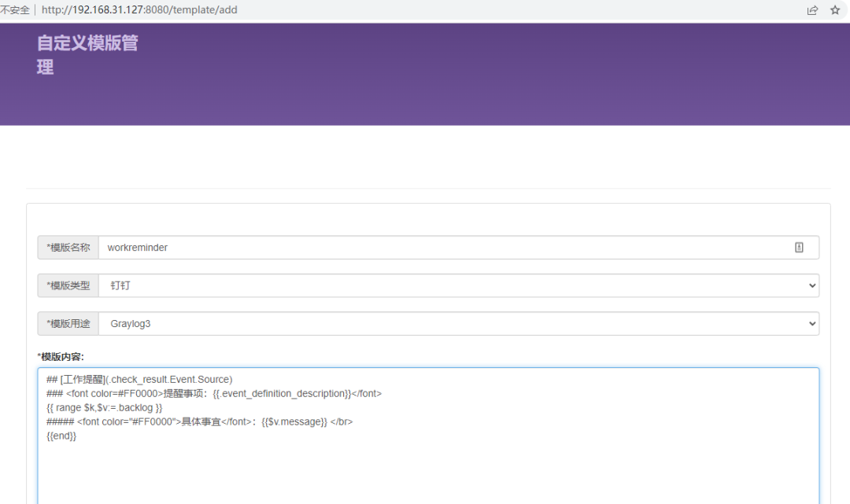
Task: Bookmark this page with the star icon
Action: pos(835,10)
